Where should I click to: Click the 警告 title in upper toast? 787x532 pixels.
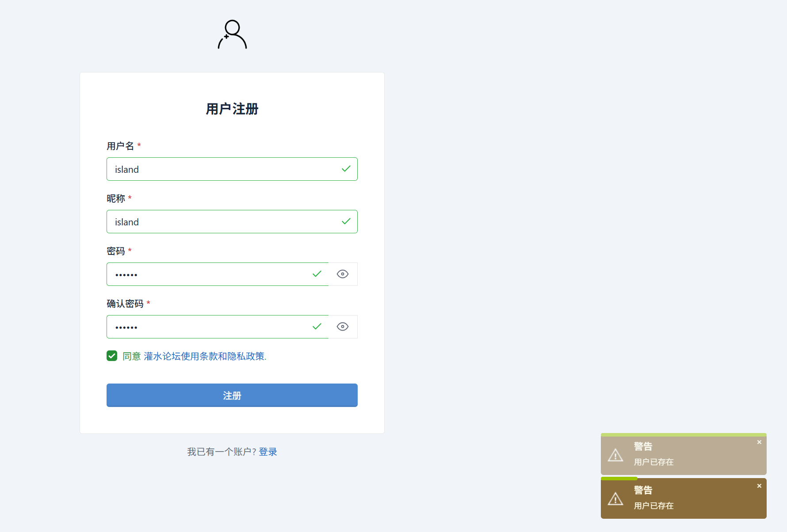(x=643, y=446)
